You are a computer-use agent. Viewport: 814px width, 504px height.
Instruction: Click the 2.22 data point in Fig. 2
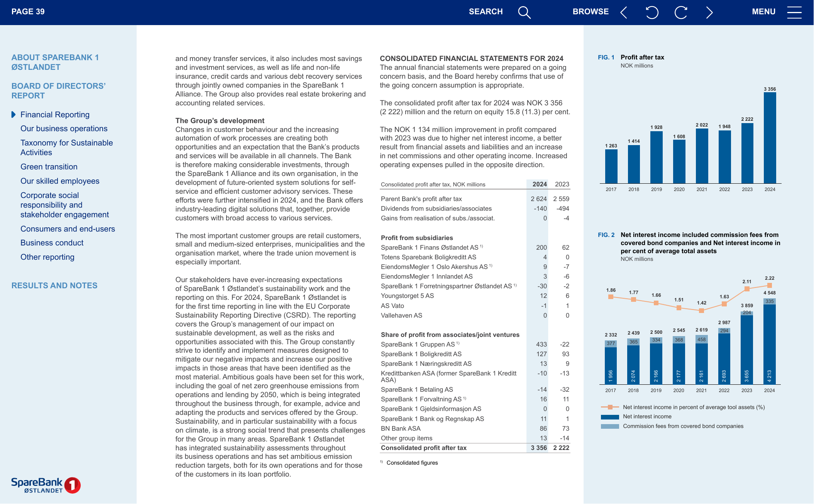[769, 286]
